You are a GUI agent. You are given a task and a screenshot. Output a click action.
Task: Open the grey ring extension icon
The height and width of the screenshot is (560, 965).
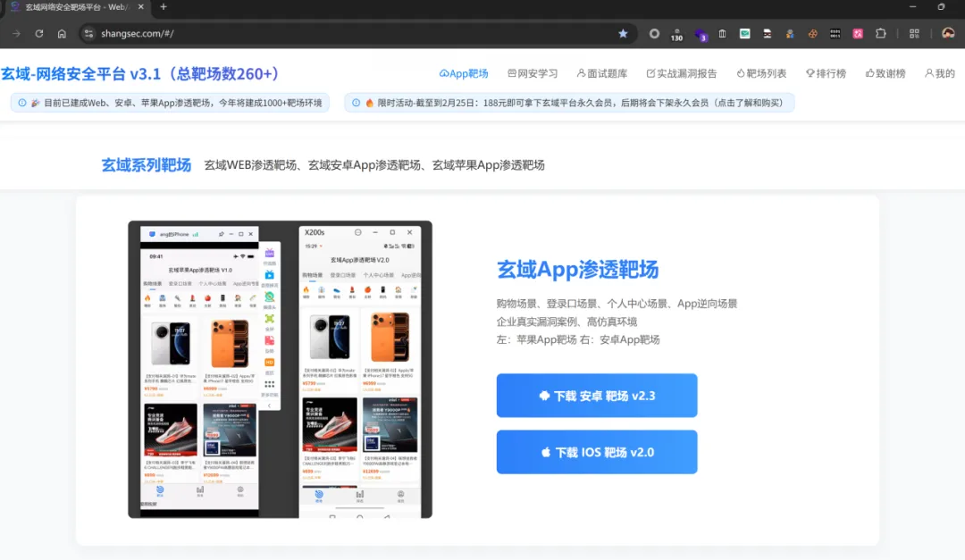[x=654, y=34]
